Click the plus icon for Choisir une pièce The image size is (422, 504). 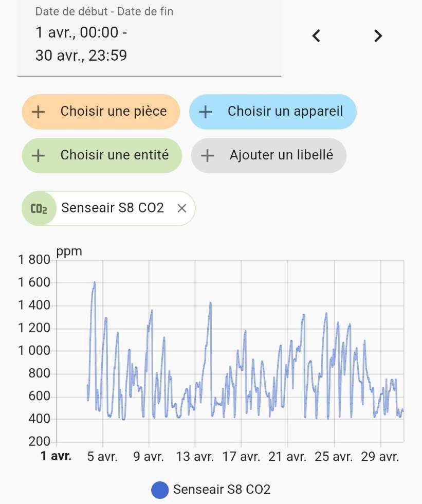[39, 112]
